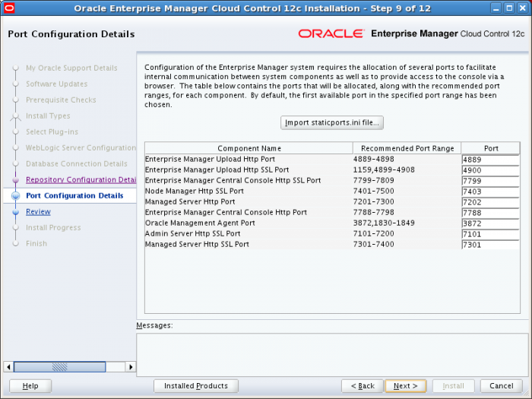This screenshot has width=532, height=399.
Task: Click the Import staticports.ini file button
Action: (x=332, y=123)
